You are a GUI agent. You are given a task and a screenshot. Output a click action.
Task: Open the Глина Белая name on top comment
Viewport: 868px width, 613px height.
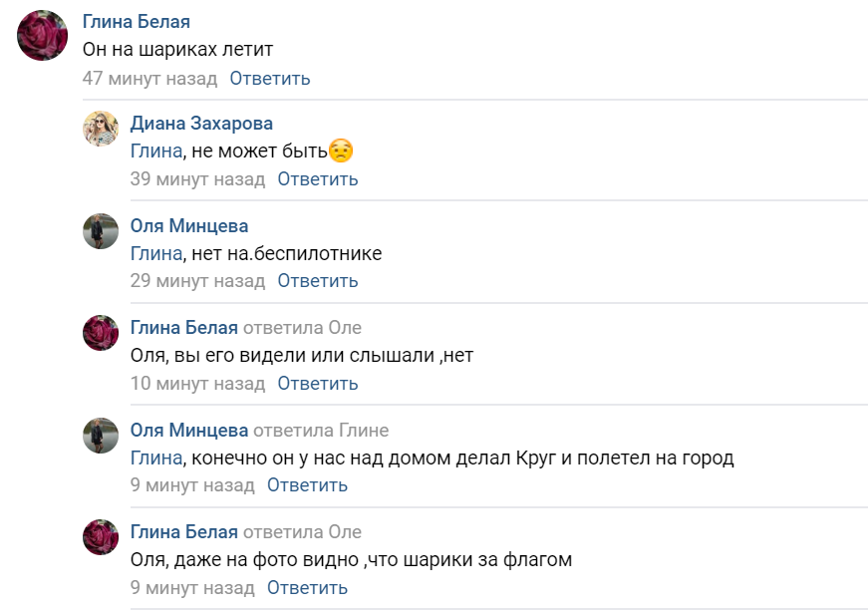tap(137, 22)
